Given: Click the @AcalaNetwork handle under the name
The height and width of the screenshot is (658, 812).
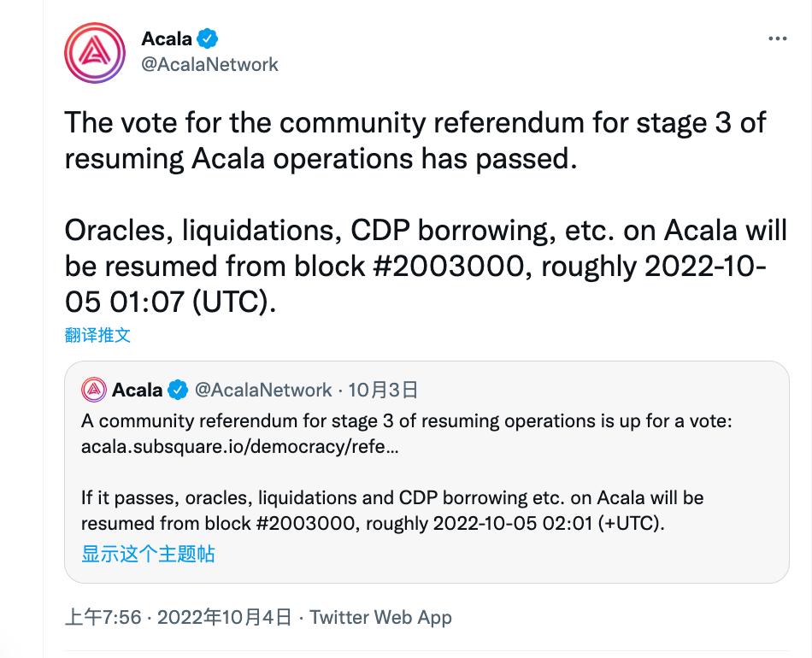Looking at the screenshot, I should tap(211, 64).
